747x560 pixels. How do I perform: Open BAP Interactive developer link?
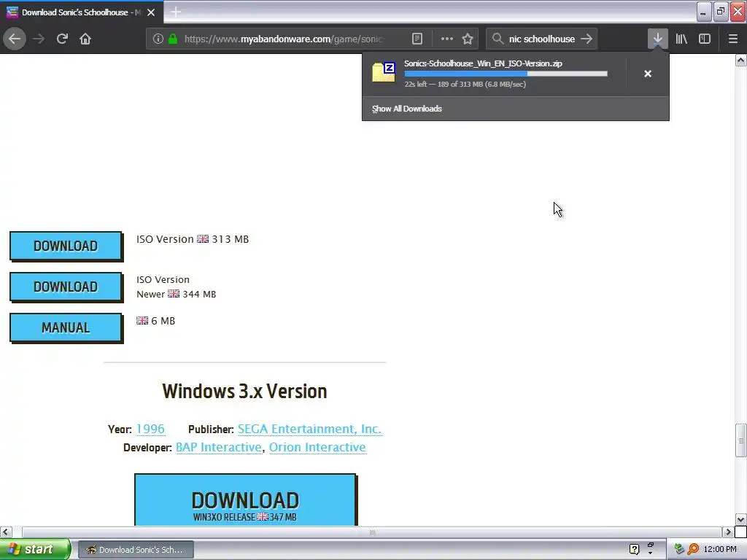[219, 448]
